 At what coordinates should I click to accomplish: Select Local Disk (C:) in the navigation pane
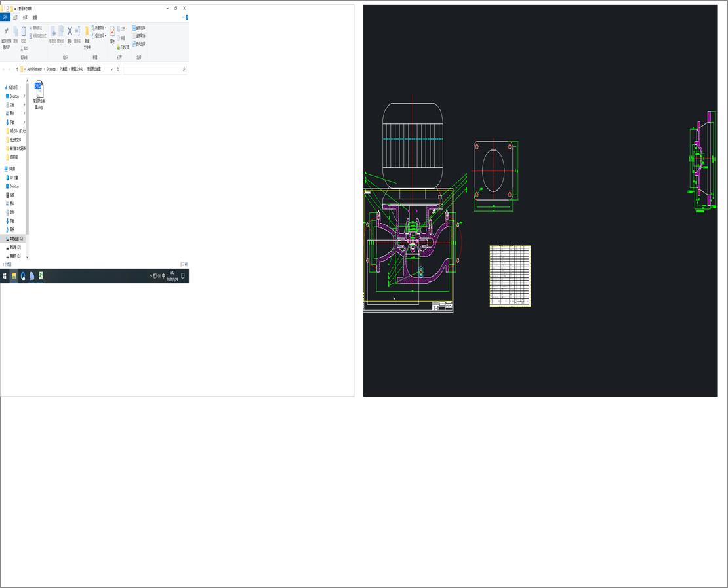pyautogui.click(x=13, y=239)
